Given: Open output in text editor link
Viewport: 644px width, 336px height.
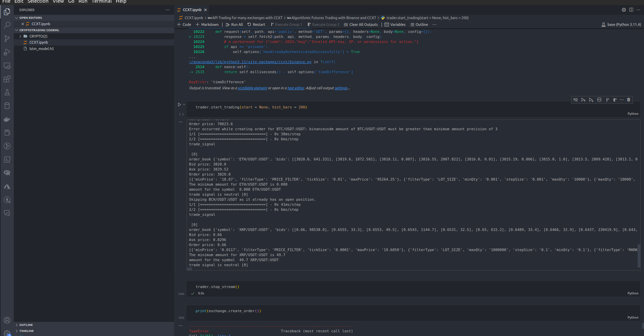Looking at the screenshot, I should coord(296,88).
